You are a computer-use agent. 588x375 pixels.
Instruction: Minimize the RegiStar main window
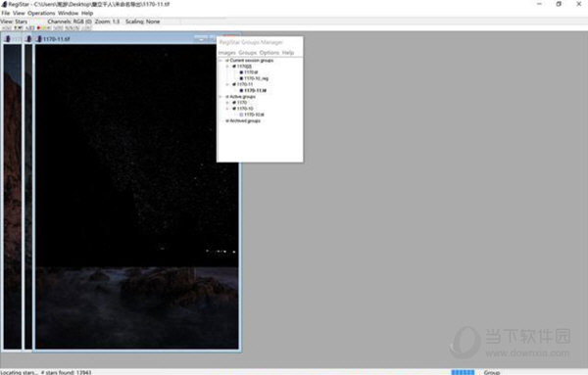(539, 4)
